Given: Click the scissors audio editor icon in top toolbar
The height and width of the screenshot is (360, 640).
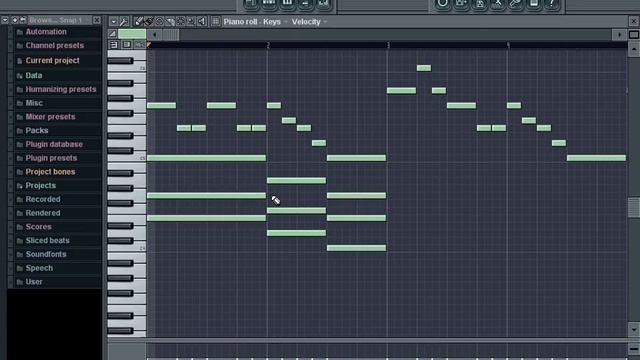Looking at the screenshot, I should 498,4.
